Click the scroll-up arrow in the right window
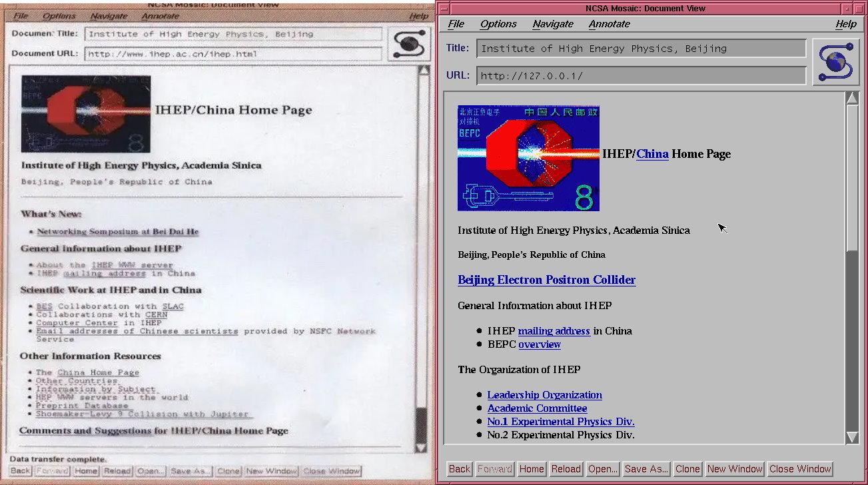 click(852, 99)
